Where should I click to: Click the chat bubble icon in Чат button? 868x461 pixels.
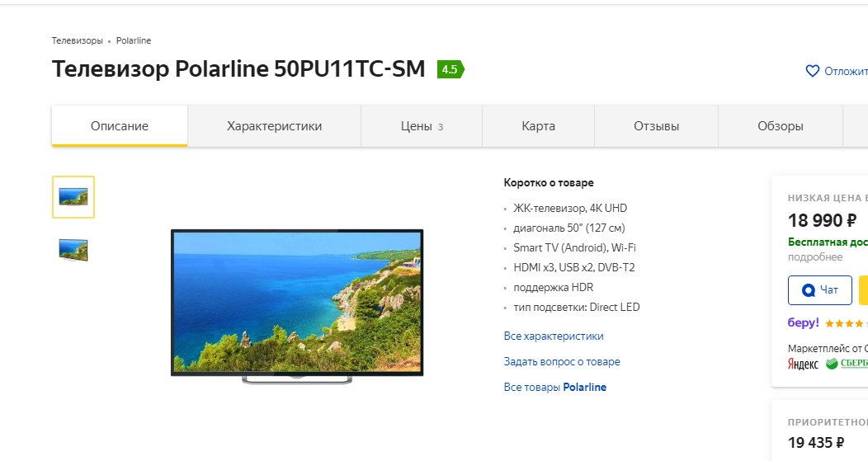[x=809, y=290]
